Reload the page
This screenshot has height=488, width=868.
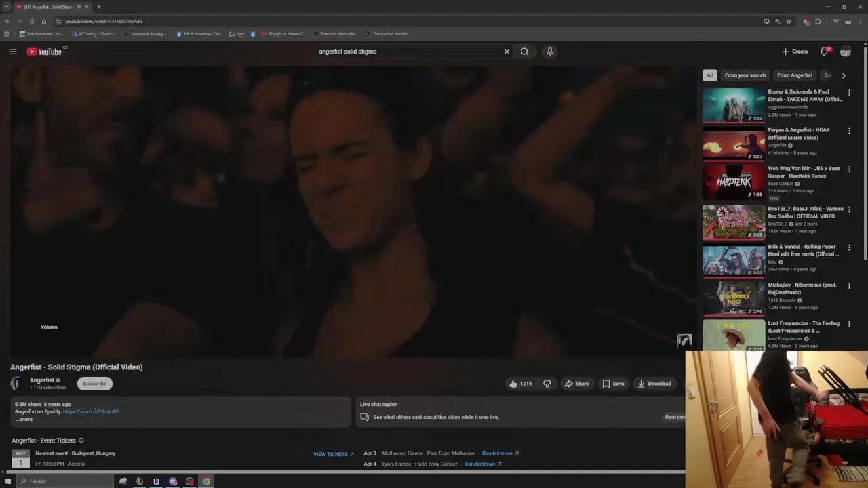click(x=31, y=21)
